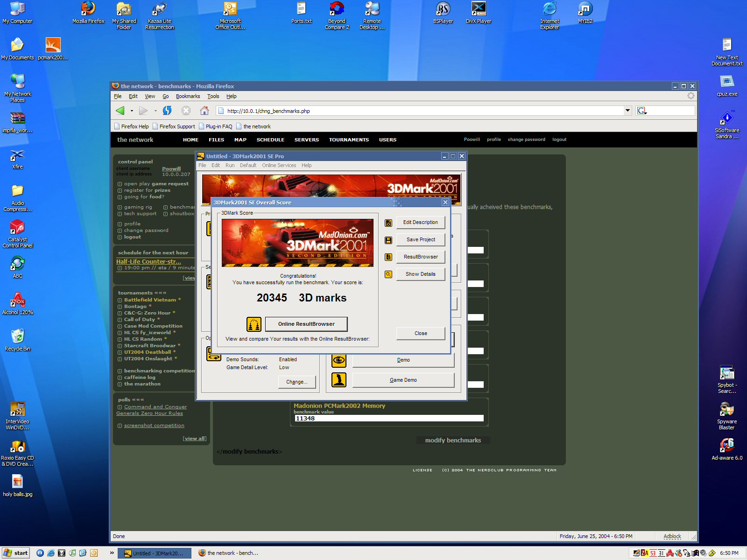Open Run menu in 3DMark2001 window
The width and height of the screenshot is (747, 560).
(230, 165)
